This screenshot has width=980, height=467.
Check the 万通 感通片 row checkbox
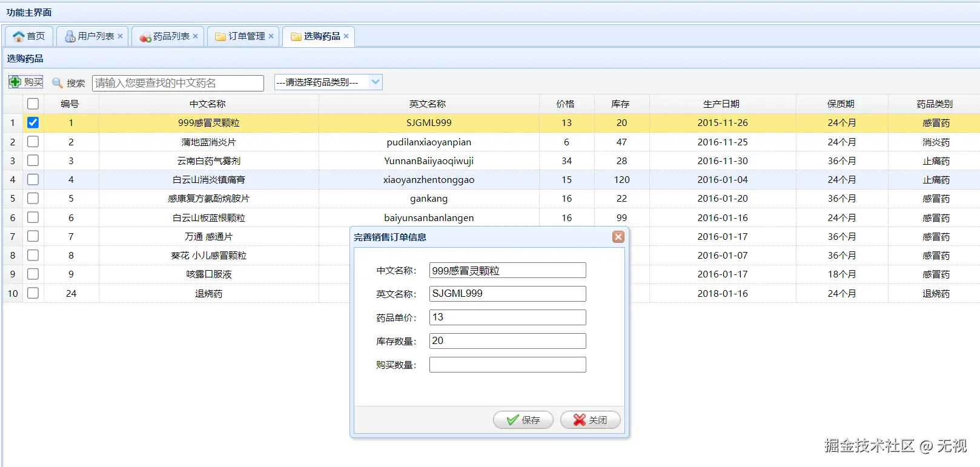click(x=33, y=236)
